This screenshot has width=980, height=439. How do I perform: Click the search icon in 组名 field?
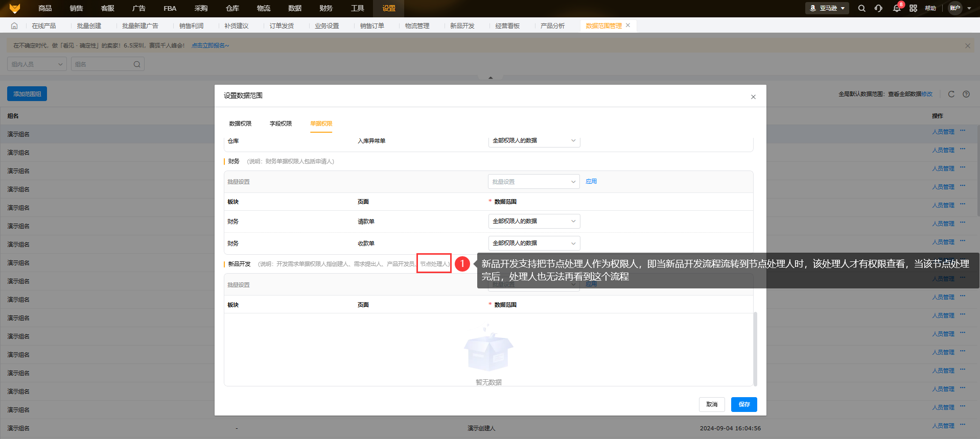coord(137,64)
